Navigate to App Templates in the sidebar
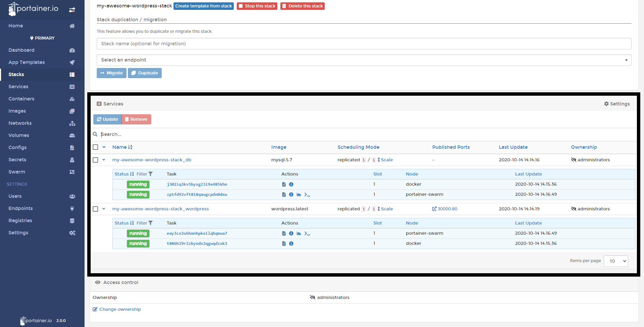 pos(26,62)
